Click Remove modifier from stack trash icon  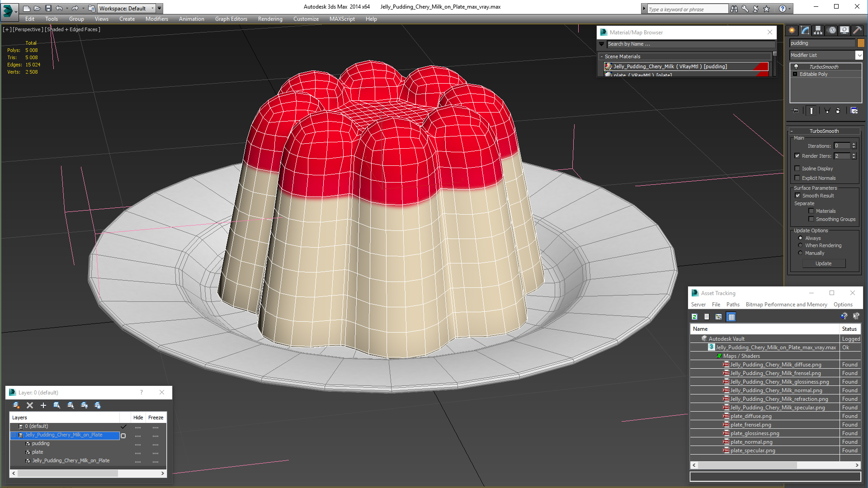coord(838,111)
